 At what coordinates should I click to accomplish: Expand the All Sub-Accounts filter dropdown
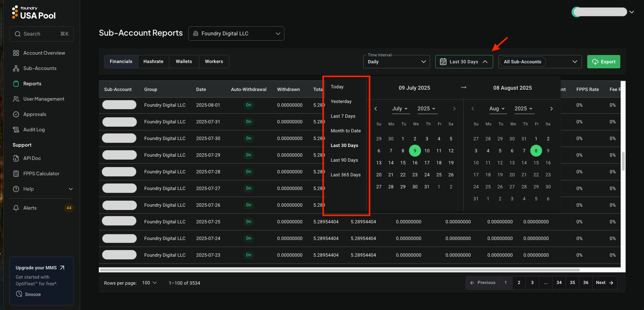click(540, 62)
